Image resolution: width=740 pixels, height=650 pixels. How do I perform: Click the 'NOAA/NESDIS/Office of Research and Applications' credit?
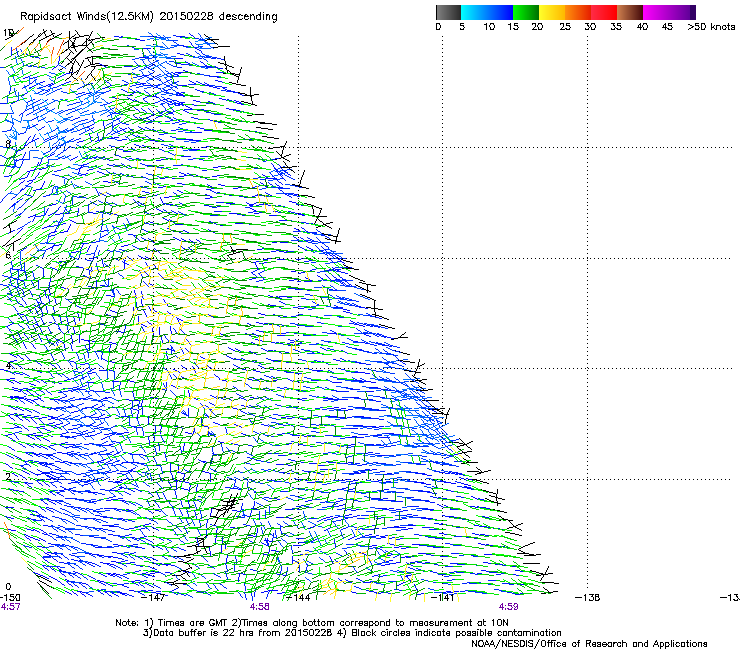589,644
